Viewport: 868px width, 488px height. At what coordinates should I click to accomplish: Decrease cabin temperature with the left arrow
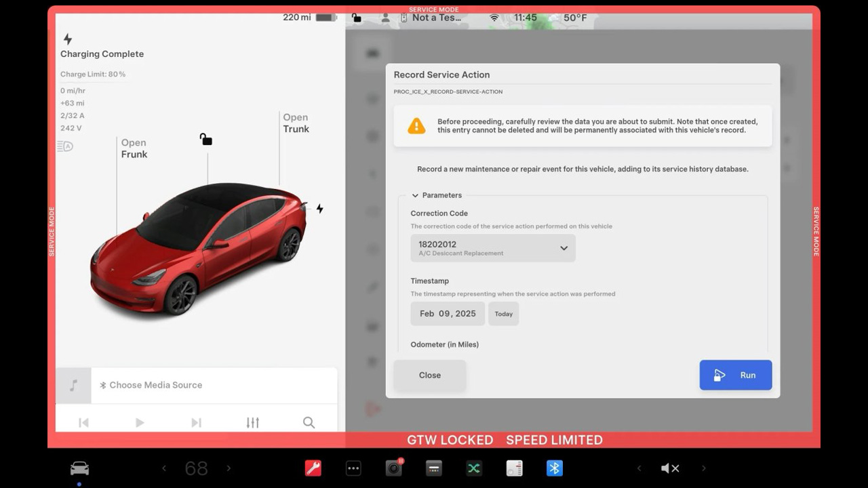coord(163,468)
